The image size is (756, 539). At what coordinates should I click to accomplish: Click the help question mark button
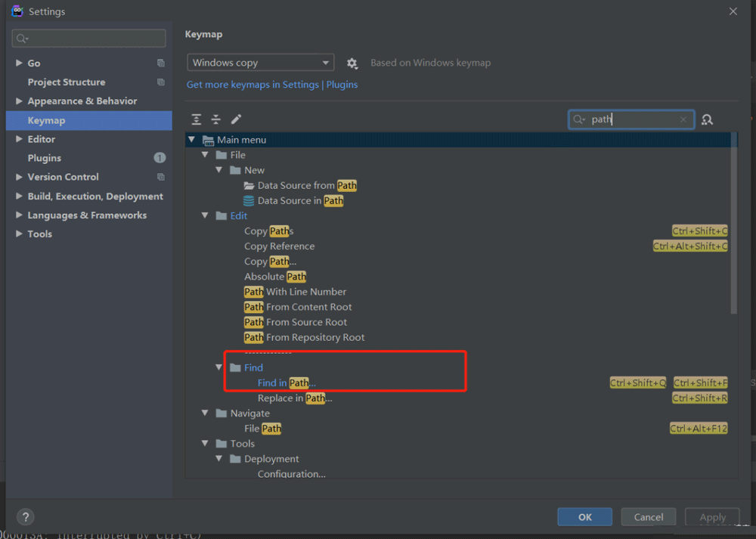tap(23, 517)
